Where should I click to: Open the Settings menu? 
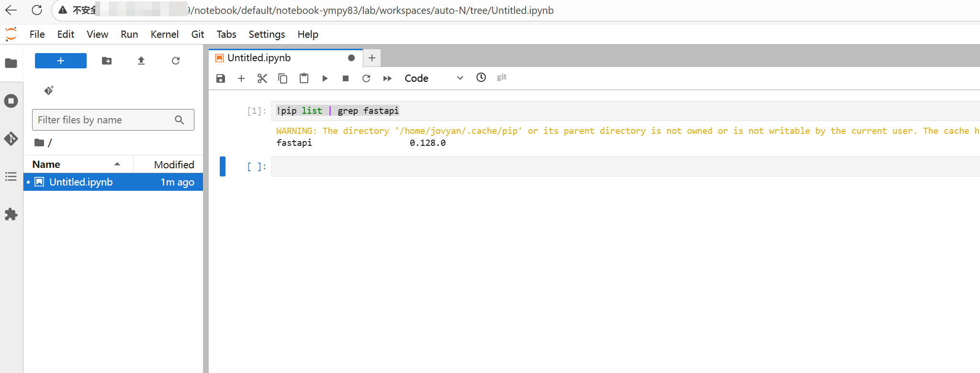point(266,34)
